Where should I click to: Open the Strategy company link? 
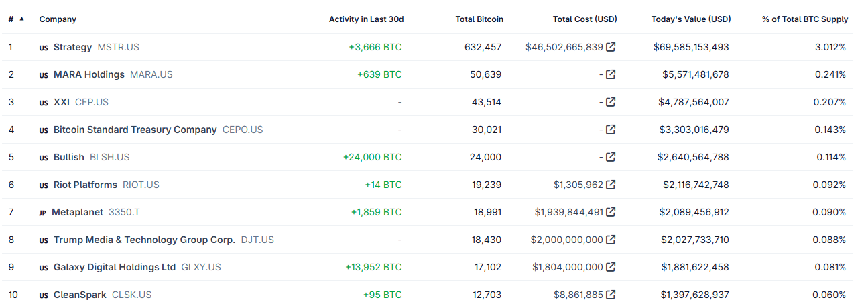point(72,47)
